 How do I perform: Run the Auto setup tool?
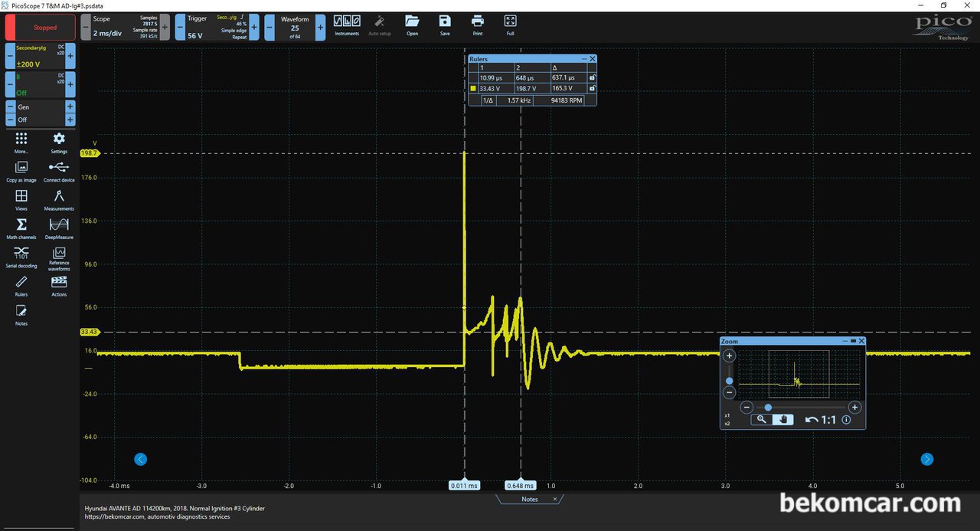click(380, 26)
